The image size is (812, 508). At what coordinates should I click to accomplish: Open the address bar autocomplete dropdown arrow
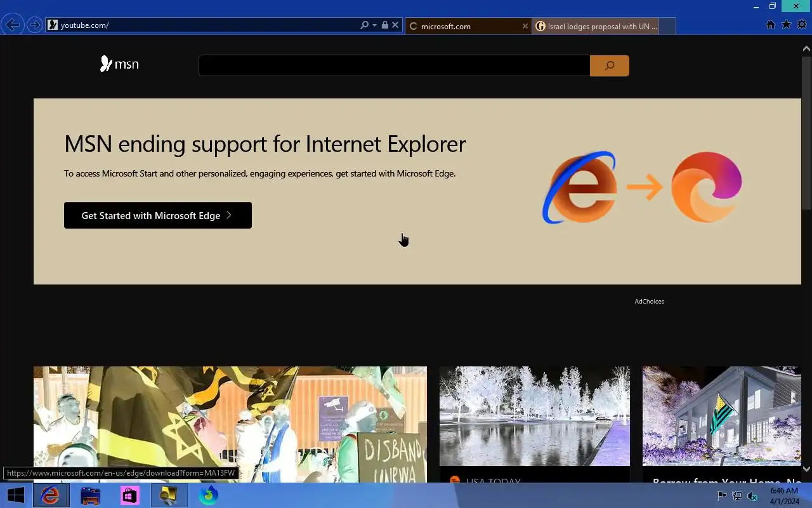point(374,25)
